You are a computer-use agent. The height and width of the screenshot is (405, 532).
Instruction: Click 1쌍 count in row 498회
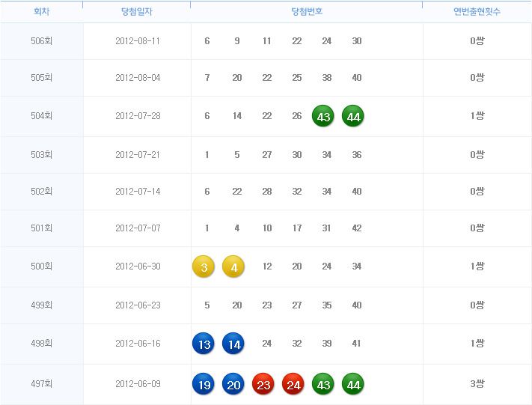(x=477, y=344)
